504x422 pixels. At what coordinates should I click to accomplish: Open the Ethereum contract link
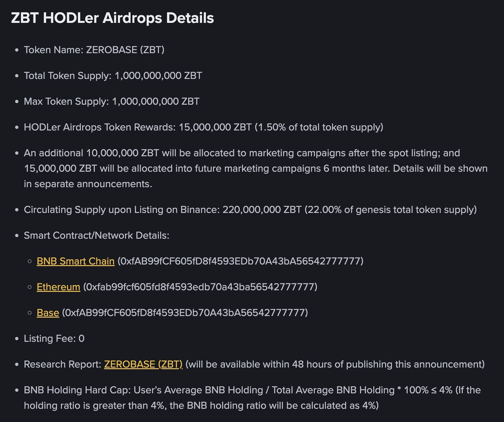[x=58, y=287]
